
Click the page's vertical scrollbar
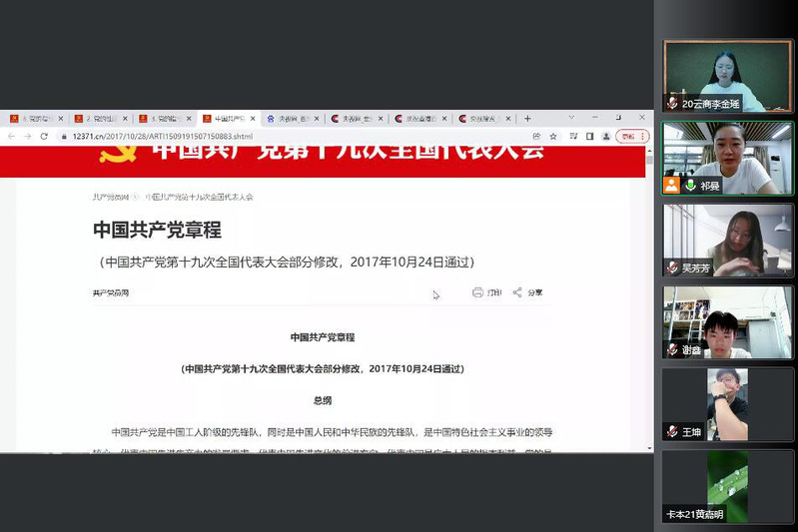[x=650, y=299]
